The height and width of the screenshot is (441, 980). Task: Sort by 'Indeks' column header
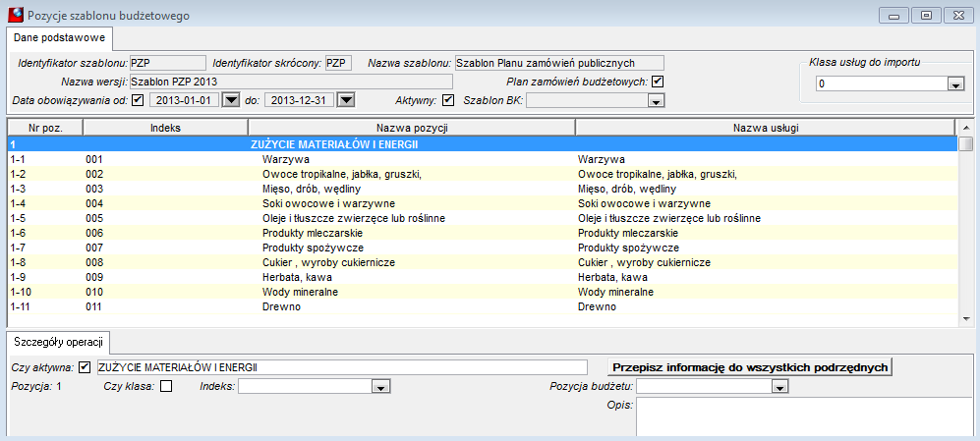click(x=165, y=128)
